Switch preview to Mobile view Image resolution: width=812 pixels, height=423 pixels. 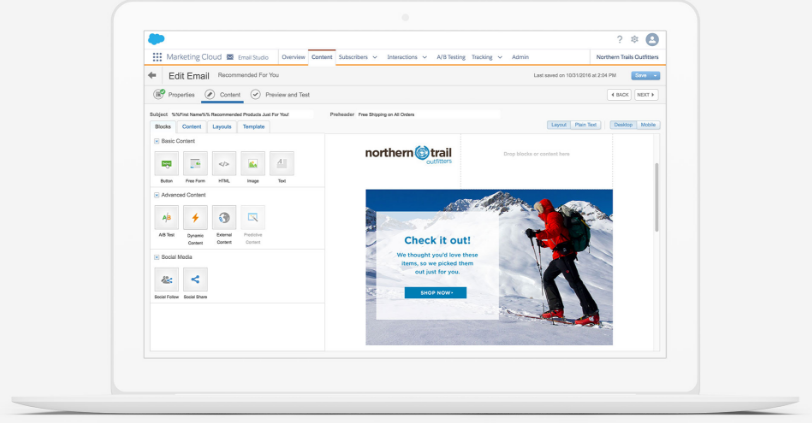[x=649, y=125]
